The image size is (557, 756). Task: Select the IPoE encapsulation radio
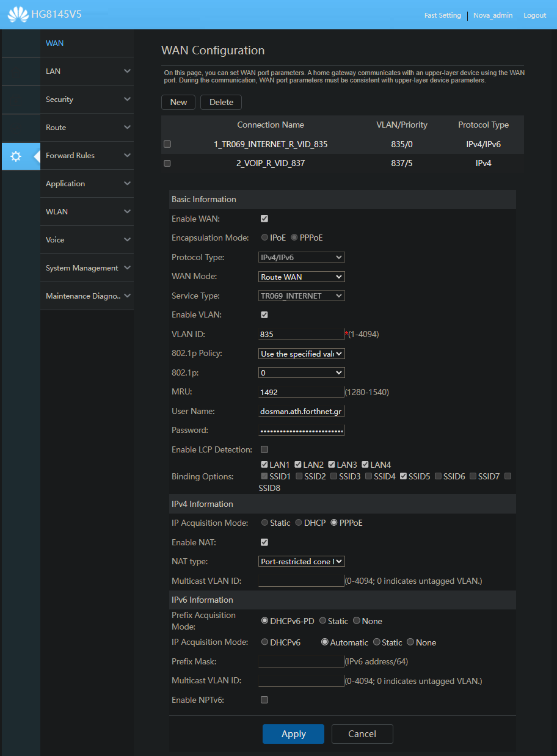tap(264, 238)
